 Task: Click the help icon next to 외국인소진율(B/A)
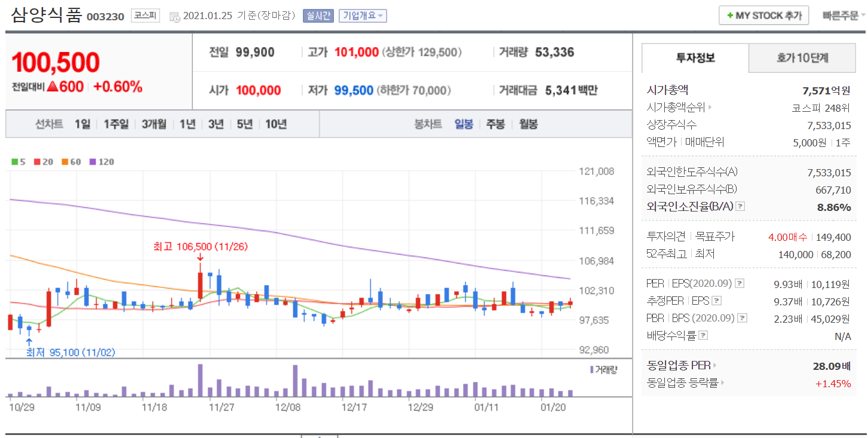point(740,206)
